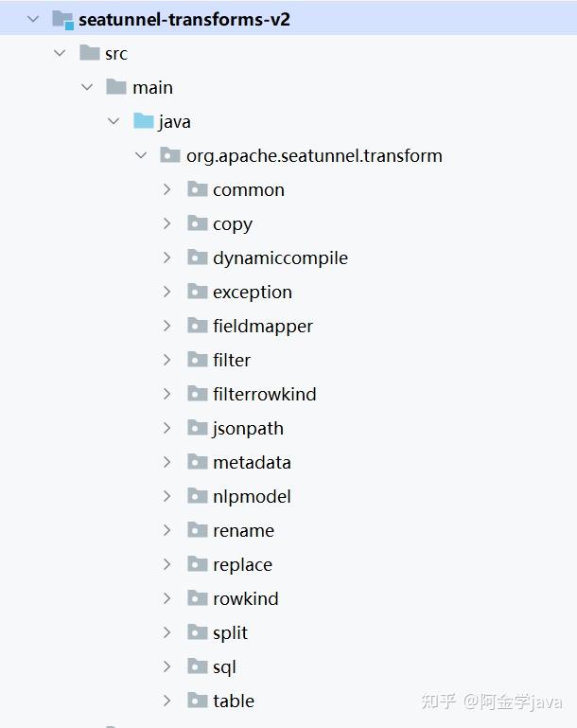
Task: Select the filterrowkind package label
Action: (264, 394)
